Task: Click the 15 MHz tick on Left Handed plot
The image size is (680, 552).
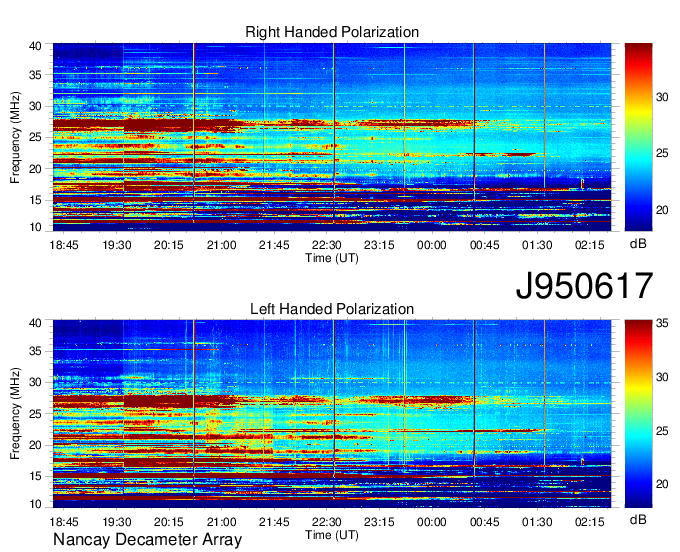Action: (35, 476)
